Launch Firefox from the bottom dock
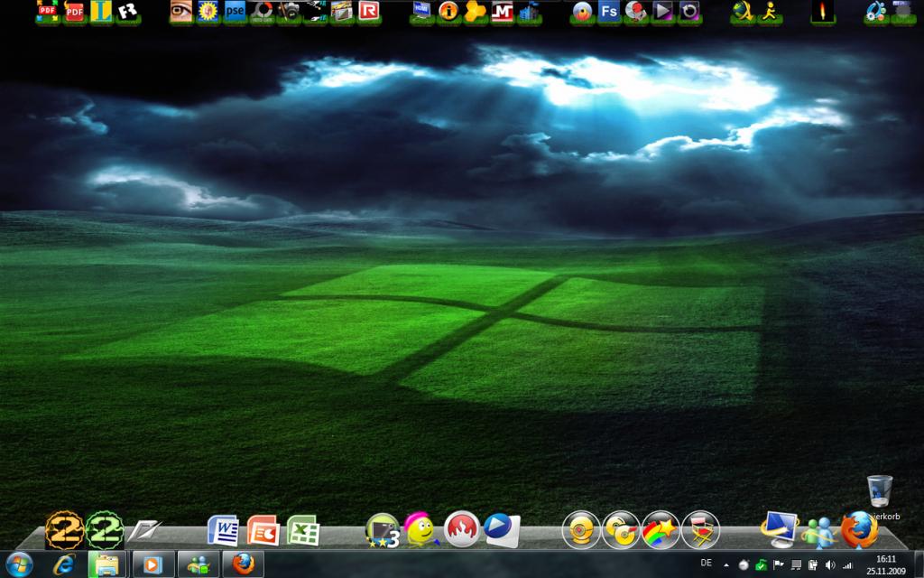924x578 pixels. point(859,529)
